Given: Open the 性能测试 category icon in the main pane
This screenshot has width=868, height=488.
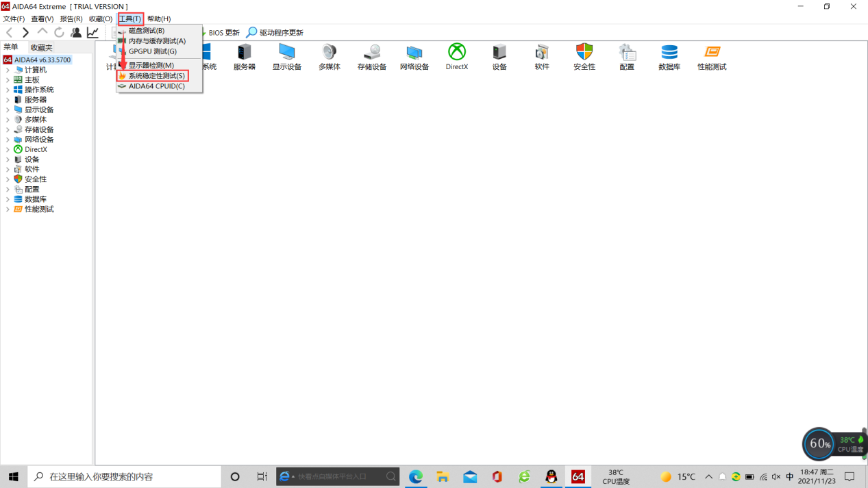Looking at the screenshot, I should [712, 57].
